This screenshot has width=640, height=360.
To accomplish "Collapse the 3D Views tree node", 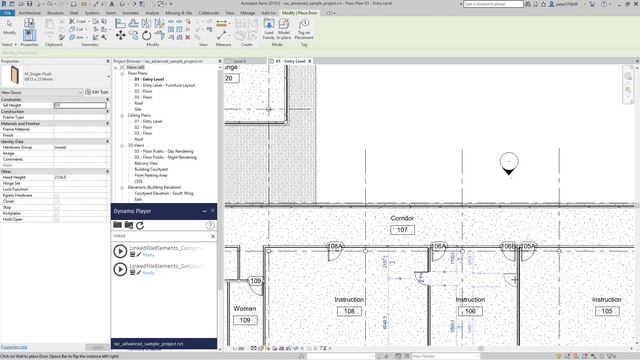I will pyautogui.click(x=122, y=145).
